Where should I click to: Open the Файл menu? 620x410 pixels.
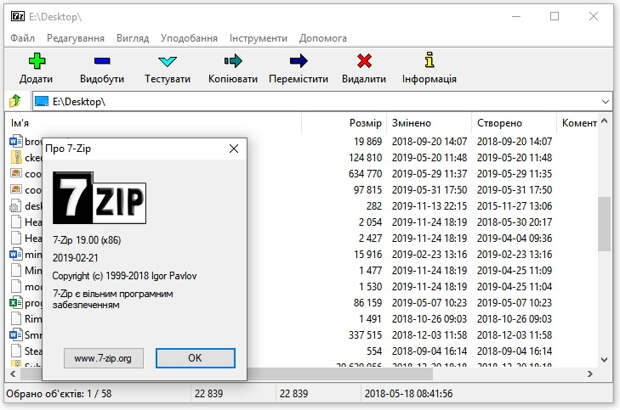point(23,38)
